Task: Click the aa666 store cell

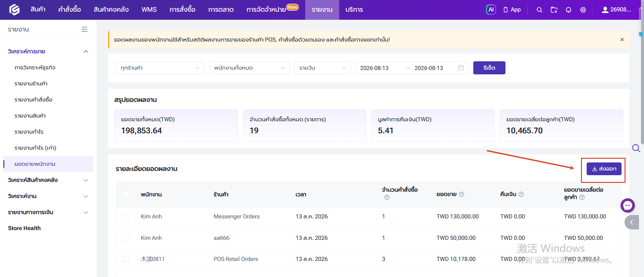Action: tap(221, 238)
